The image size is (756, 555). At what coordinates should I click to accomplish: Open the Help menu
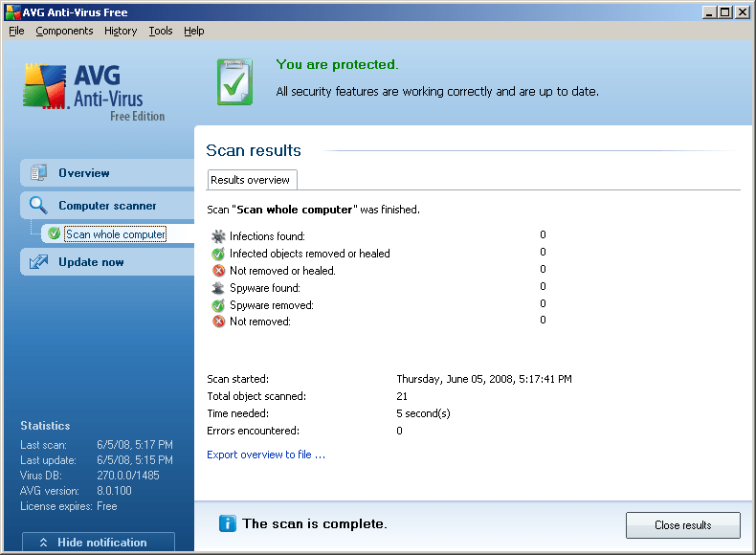[x=194, y=31]
